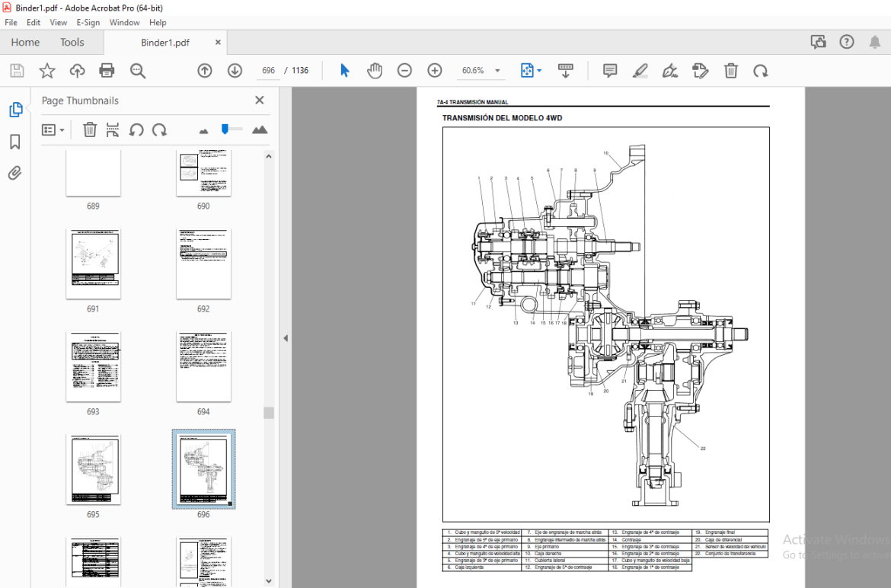The height and width of the screenshot is (588, 891).
Task: Click the heading TRANSMISIÓN DEL MODELO 4WD
Action: 502,118
